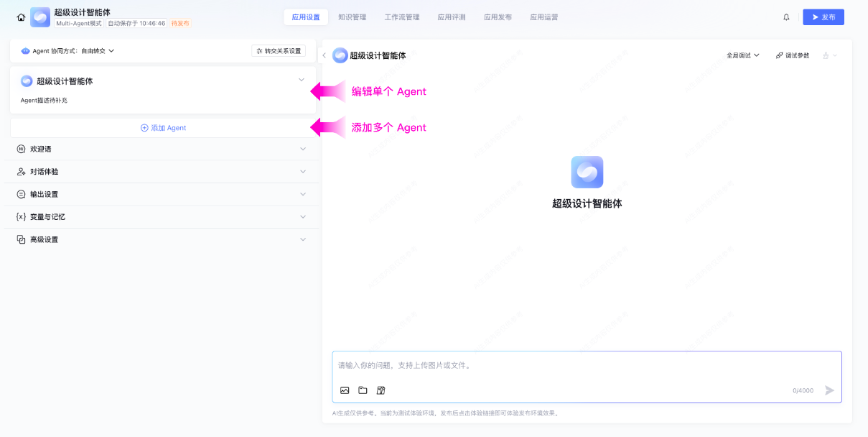
Task: Open notifications with the bell icon
Action: [x=786, y=17]
